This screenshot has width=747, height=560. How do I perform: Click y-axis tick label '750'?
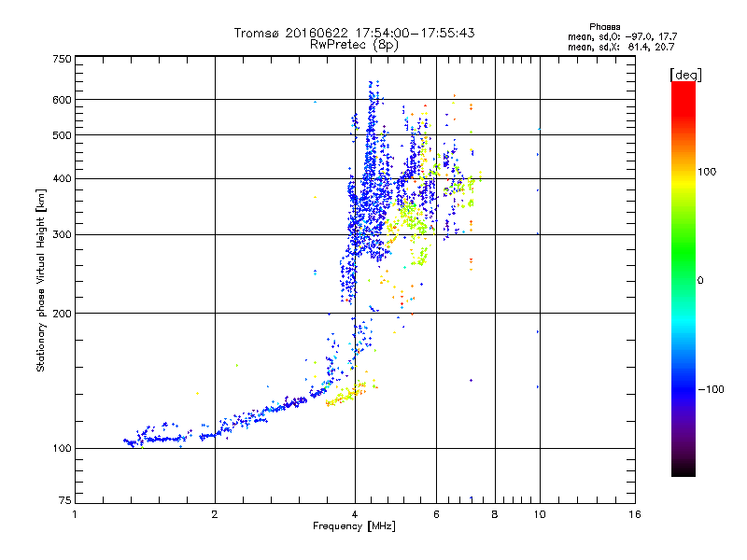pyautogui.click(x=62, y=59)
